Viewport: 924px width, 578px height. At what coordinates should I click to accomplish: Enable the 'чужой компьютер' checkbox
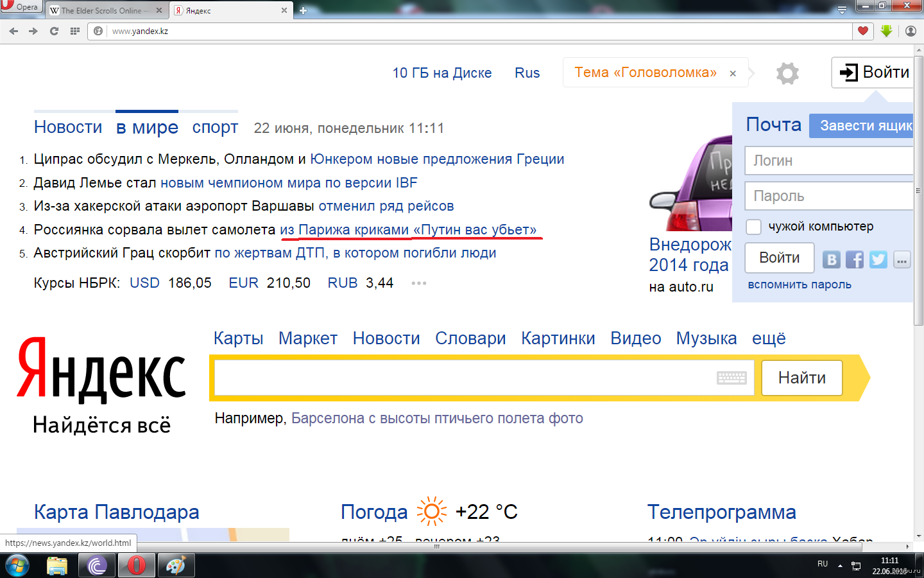tap(754, 227)
